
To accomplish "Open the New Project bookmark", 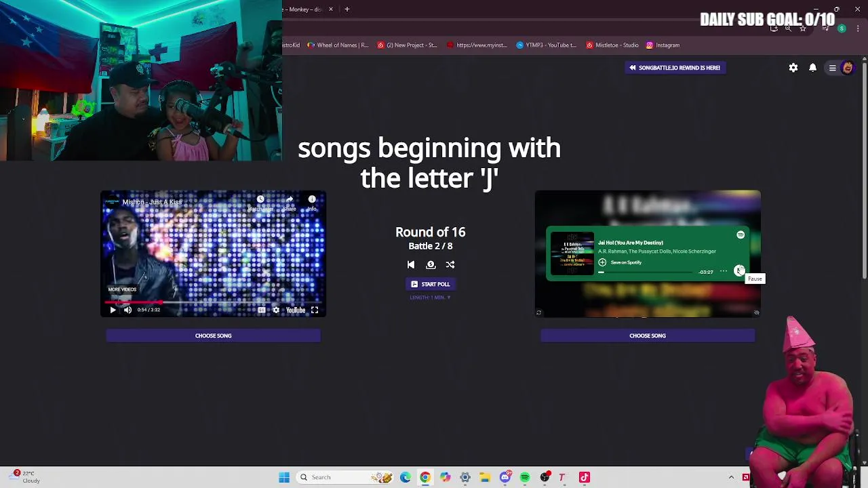I will 407,45.
